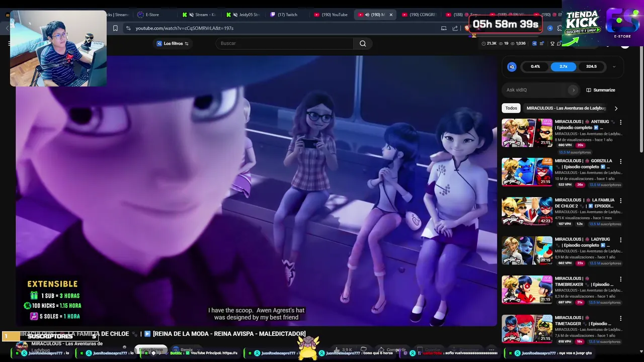This screenshot has height=362, width=644.
Task: Click the 0.4% vidIQ metric pill
Action: (x=535, y=66)
